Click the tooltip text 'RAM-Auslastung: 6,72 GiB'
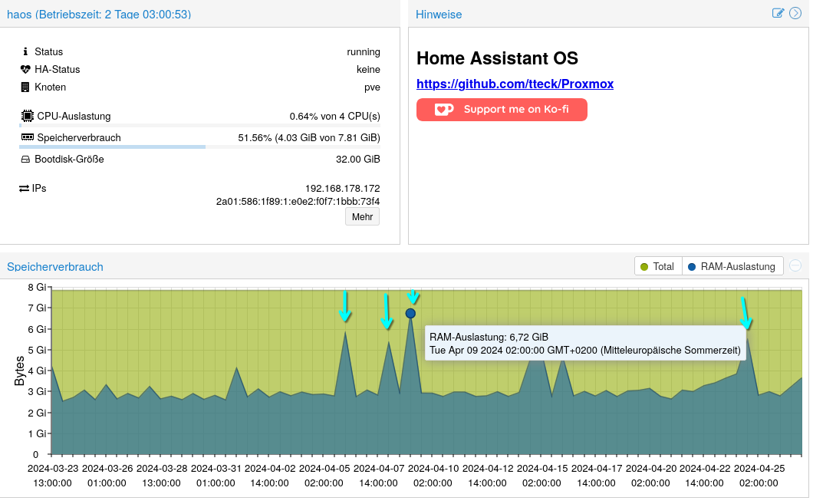Viewport: 813px width, 504px height. [489, 338]
